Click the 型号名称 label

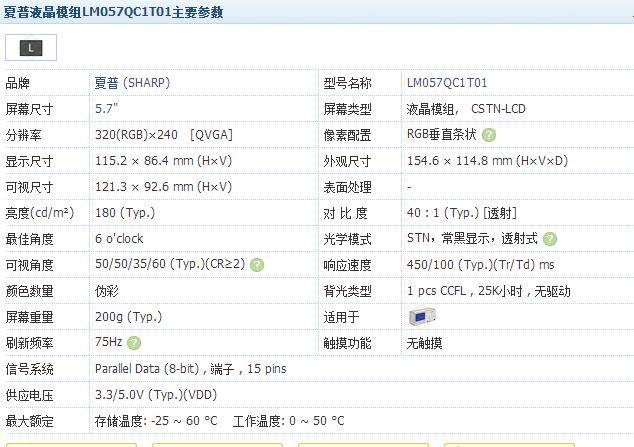pos(347,83)
